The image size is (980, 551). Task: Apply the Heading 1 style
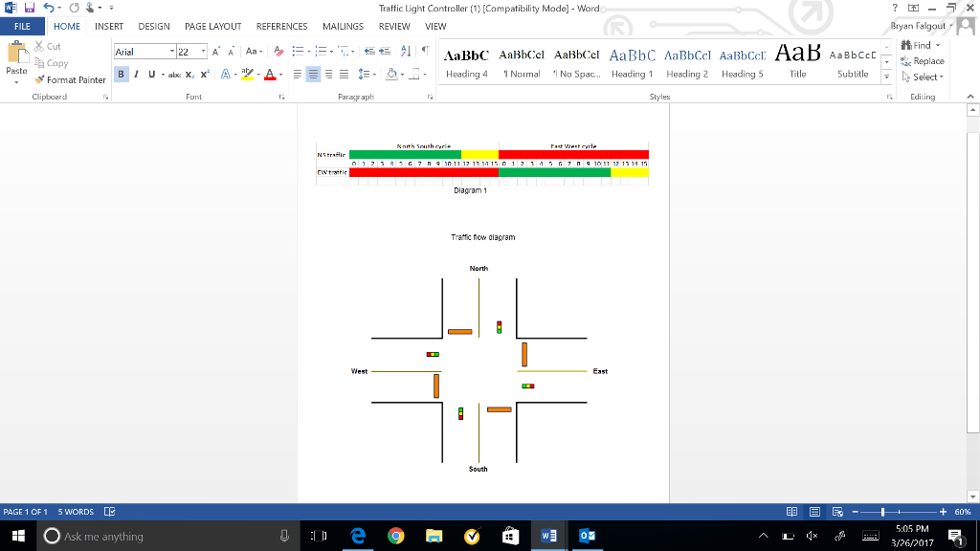632,63
